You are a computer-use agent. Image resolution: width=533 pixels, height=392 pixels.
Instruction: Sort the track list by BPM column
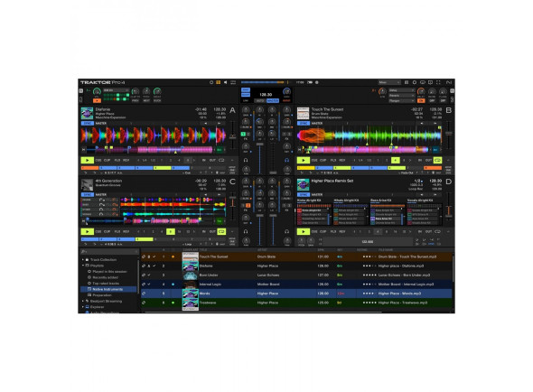(x=321, y=250)
